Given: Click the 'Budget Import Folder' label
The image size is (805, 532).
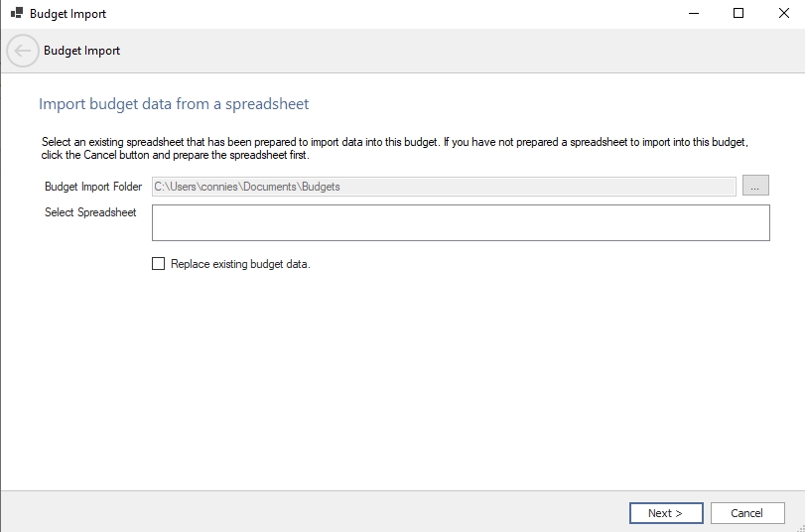Looking at the screenshot, I should click(93, 187).
